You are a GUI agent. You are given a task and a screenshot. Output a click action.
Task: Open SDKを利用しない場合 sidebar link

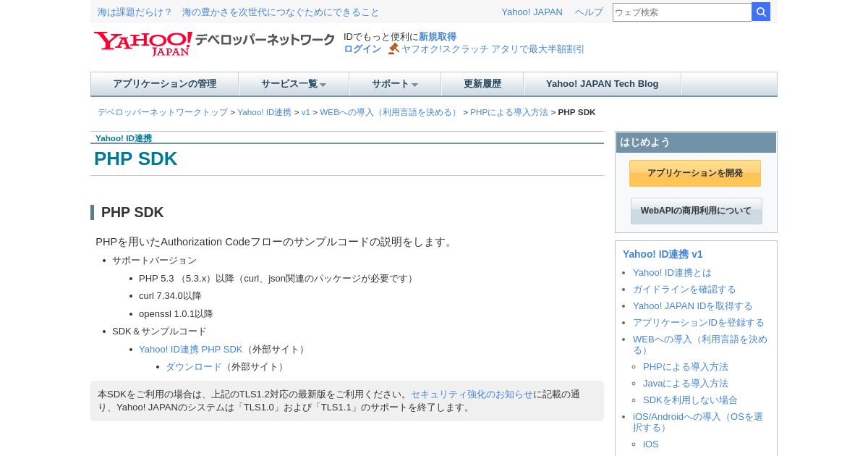tap(690, 400)
